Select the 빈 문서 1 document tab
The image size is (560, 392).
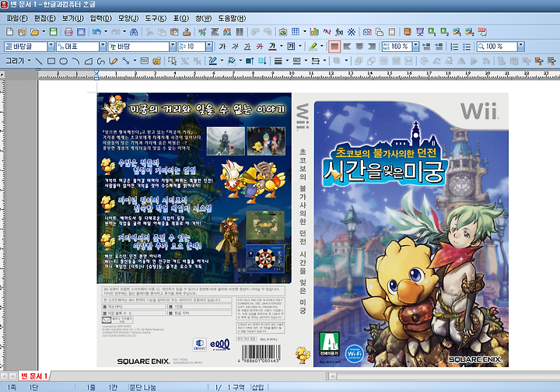(34, 376)
